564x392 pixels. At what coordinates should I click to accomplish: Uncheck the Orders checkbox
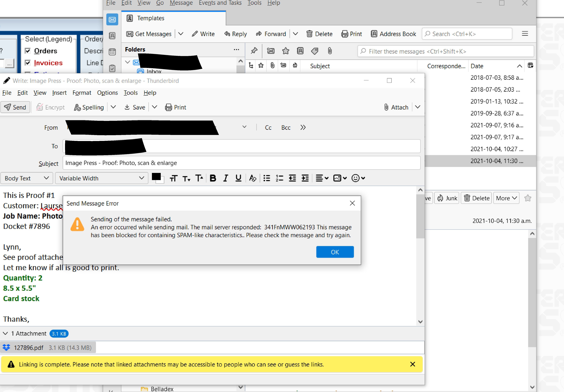[x=28, y=51]
